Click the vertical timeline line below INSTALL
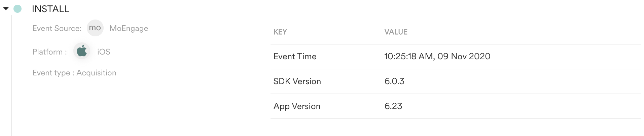The width and height of the screenshot is (644, 136). [12, 75]
